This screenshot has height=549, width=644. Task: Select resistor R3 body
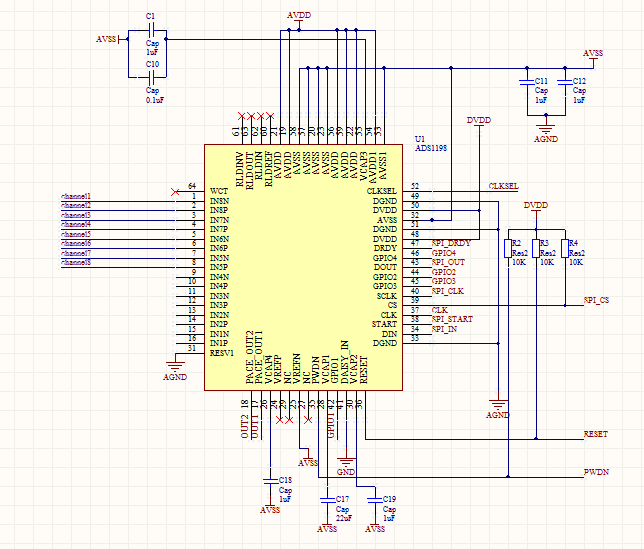tap(536, 248)
